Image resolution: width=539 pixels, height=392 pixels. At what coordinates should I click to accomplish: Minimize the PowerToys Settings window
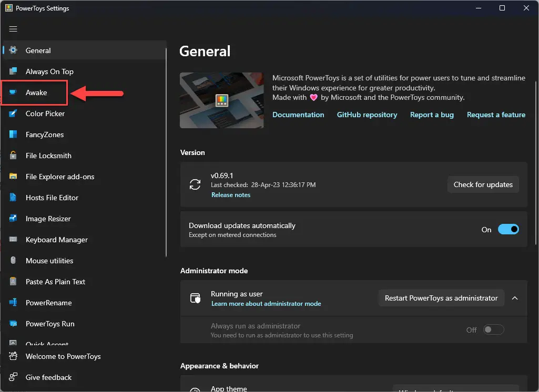click(x=478, y=8)
